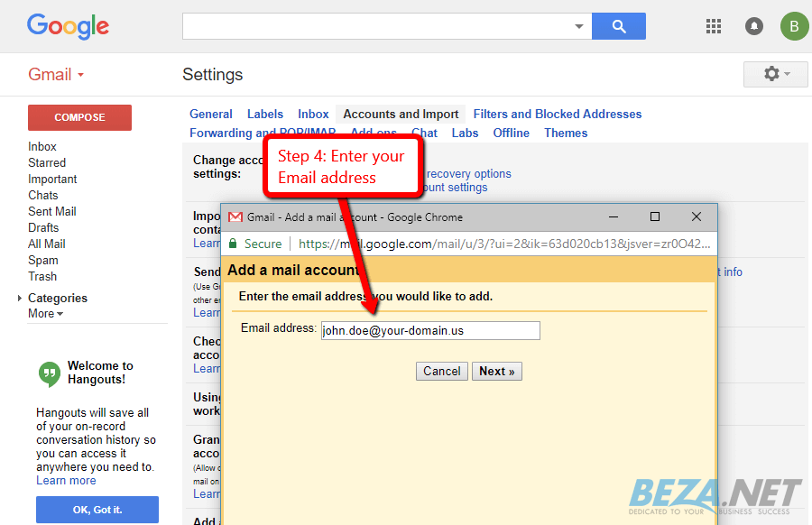This screenshot has width=812, height=525.
Task: Switch to the Inbox settings tab
Action: [x=313, y=114]
